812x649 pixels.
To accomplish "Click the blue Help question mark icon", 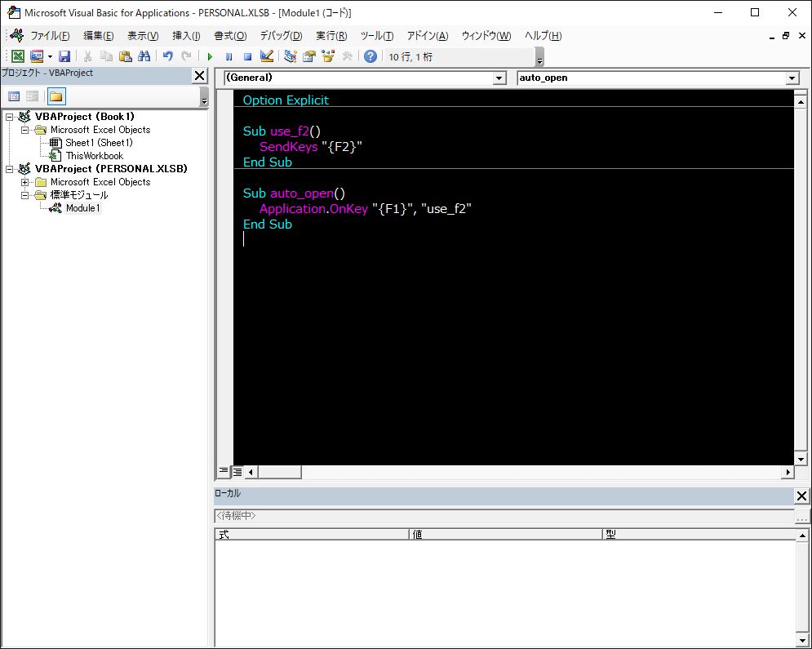I will 371,56.
